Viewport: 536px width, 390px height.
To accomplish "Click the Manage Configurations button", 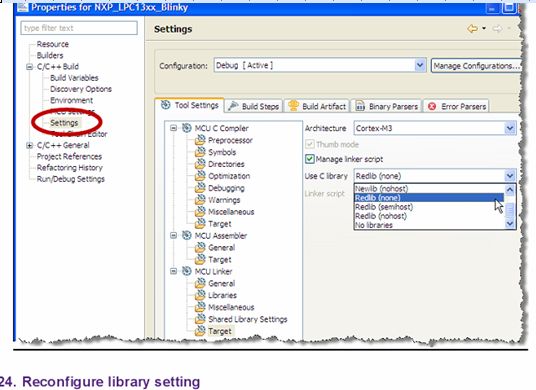I will point(476,66).
